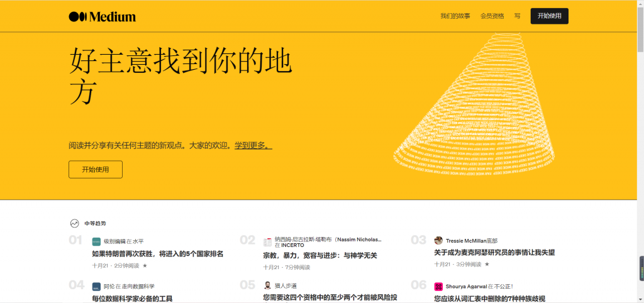Click the Medium logo
The height and width of the screenshot is (303, 644).
(103, 16)
